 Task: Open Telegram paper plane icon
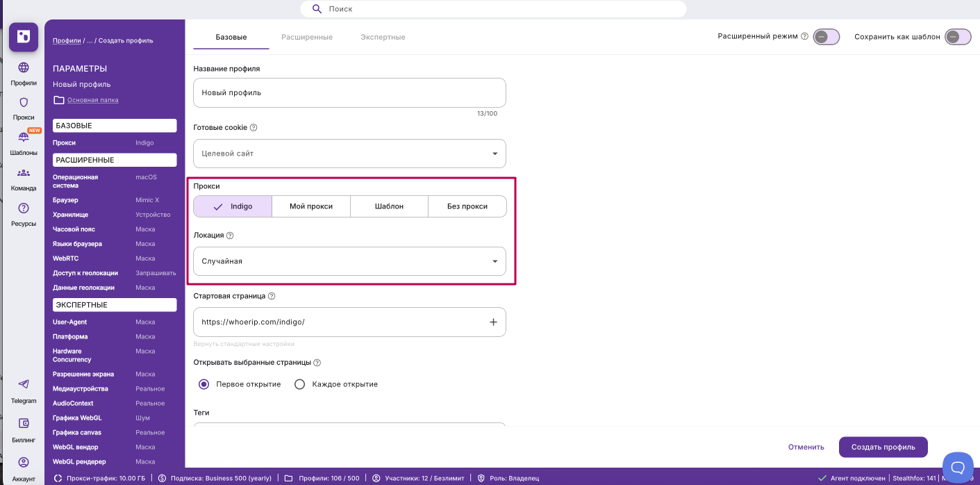point(24,384)
